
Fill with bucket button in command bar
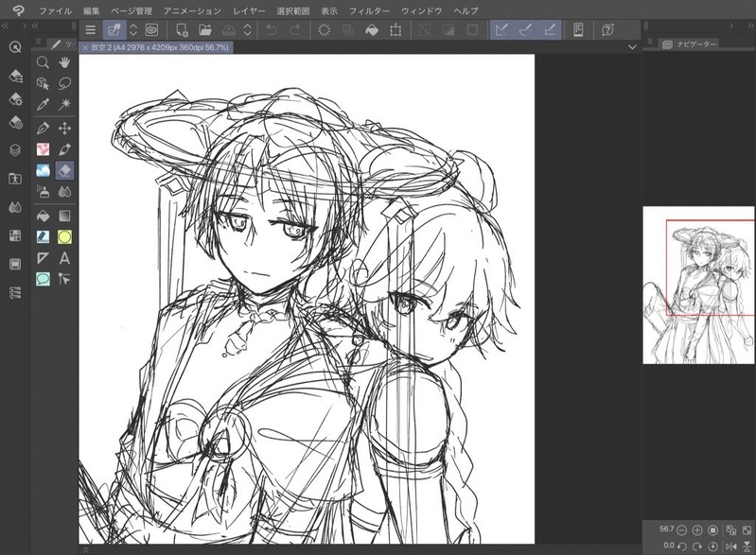coord(372,30)
